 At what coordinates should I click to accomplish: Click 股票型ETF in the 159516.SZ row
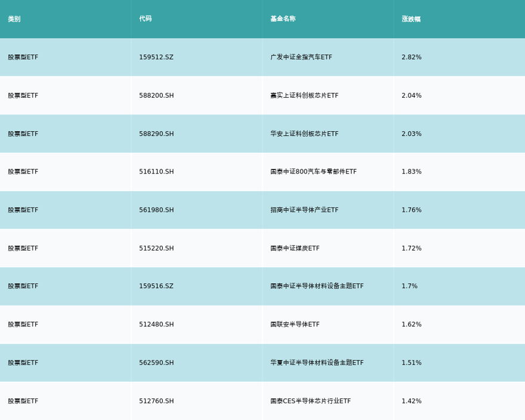(23, 286)
